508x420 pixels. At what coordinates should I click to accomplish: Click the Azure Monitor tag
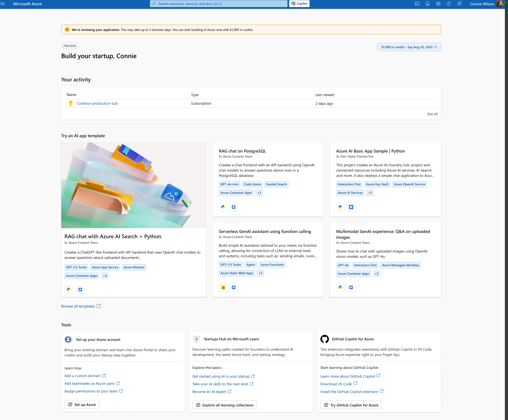click(x=134, y=267)
